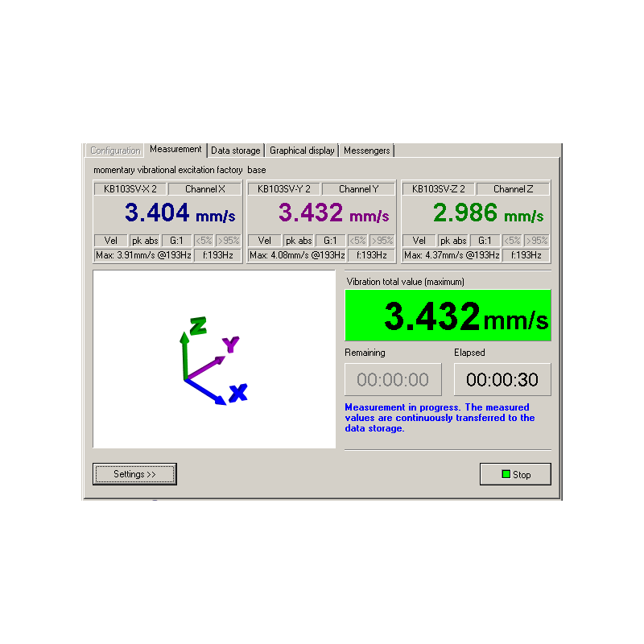The width and height of the screenshot is (644, 644).
Task: Click the >95% indicator in Channel Y
Action: point(382,241)
